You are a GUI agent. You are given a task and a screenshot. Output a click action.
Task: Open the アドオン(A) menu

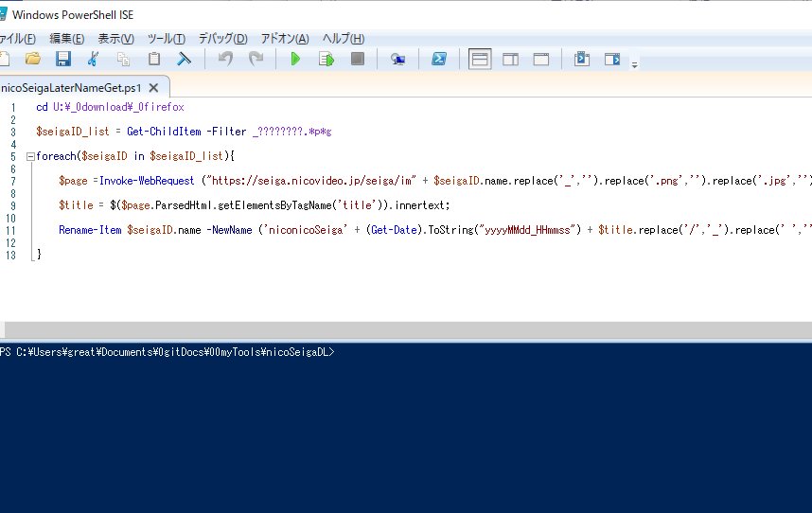[285, 38]
